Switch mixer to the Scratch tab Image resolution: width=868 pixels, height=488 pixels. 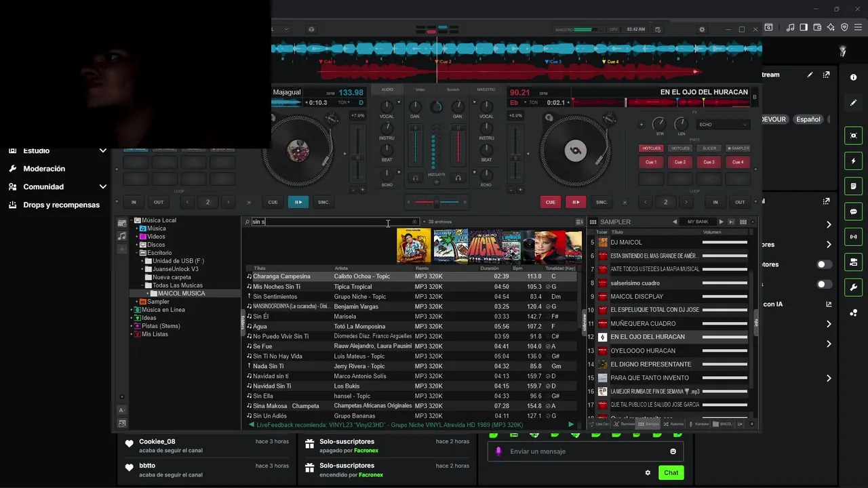(452, 89)
